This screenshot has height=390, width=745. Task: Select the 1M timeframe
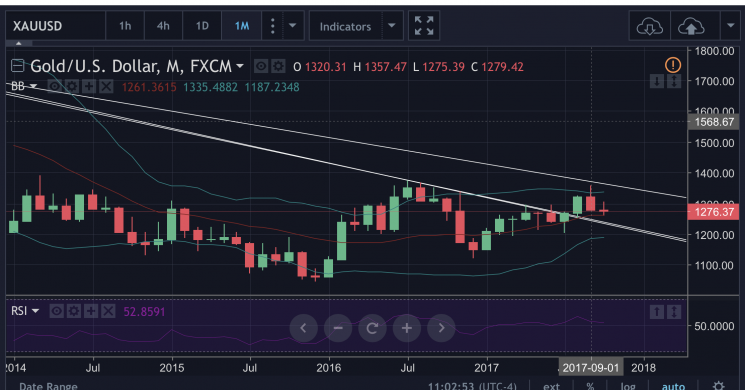pyautogui.click(x=242, y=26)
